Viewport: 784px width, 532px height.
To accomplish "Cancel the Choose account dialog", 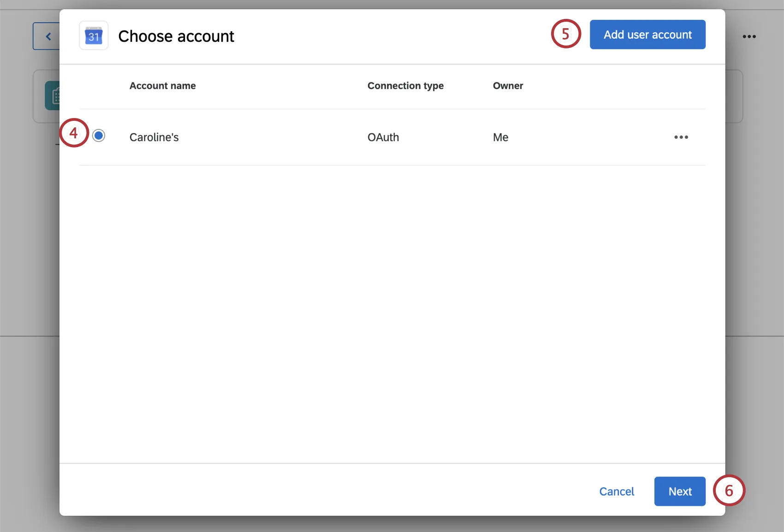I will pos(617,491).
